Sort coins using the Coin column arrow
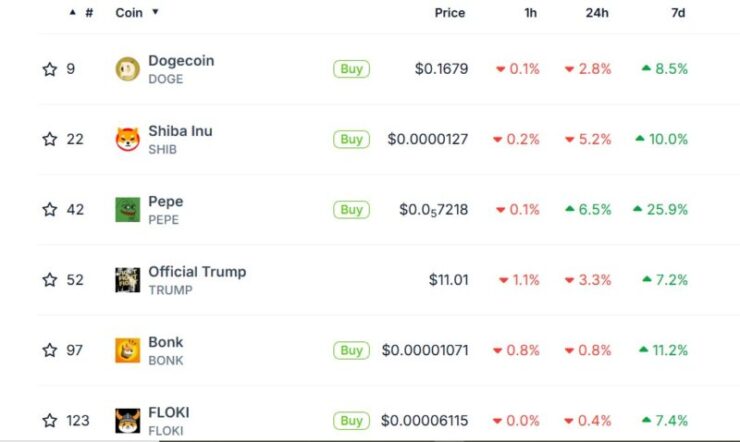This screenshot has height=442, width=740. tap(155, 12)
